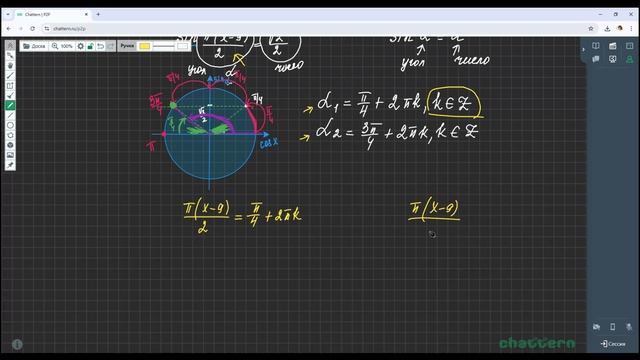The image size is (640, 360).
Task: Insert an image with the picture tool
Action: [10, 155]
